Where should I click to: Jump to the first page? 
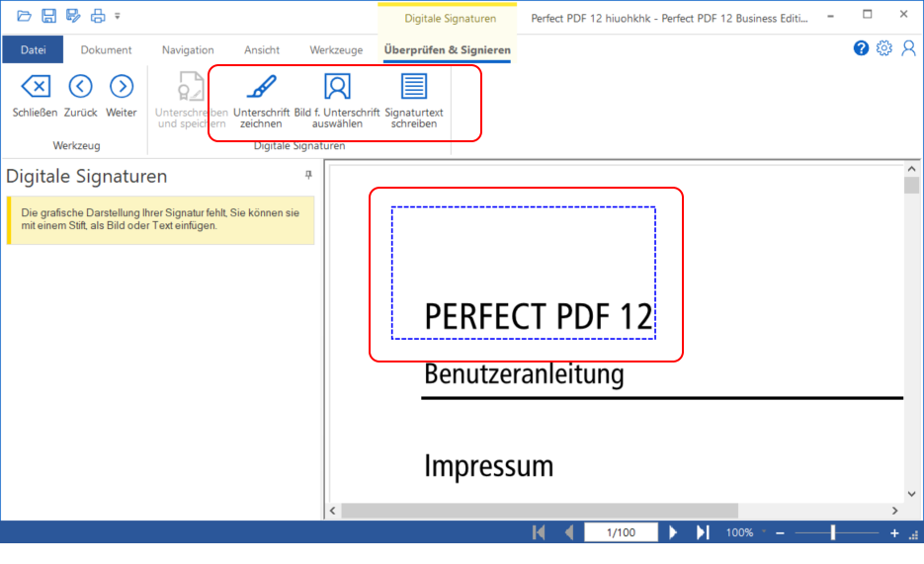tap(539, 532)
